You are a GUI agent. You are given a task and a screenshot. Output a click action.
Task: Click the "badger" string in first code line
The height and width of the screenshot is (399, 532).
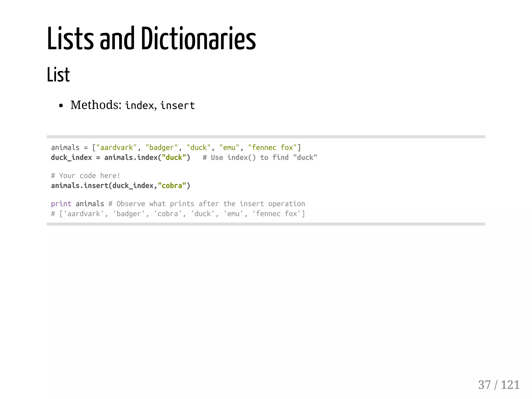pyautogui.click(x=162, y=148)
